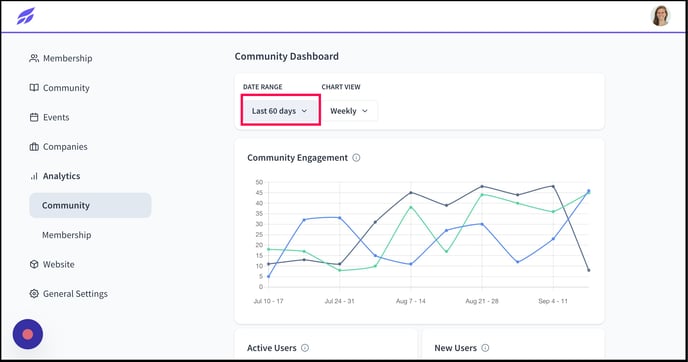Open the Last 60 days date range dropdown
The image size is (688, 362).
pyautogui.click(x=280, y=111)
